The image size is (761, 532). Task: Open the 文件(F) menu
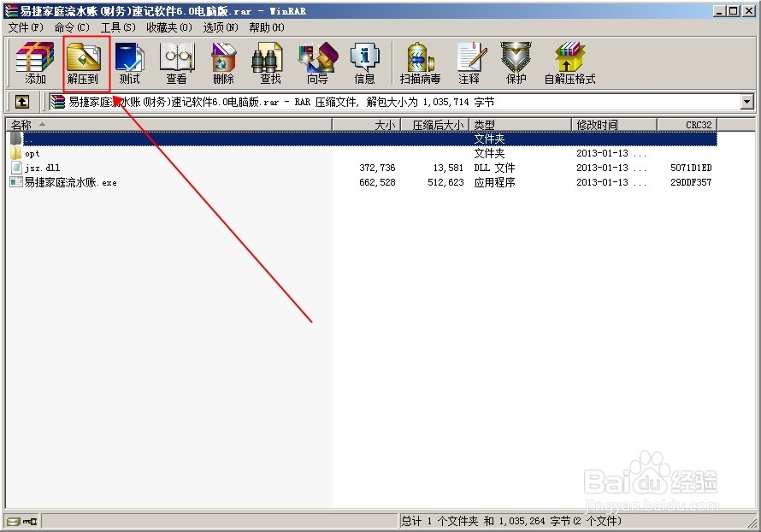click(26, 27)
